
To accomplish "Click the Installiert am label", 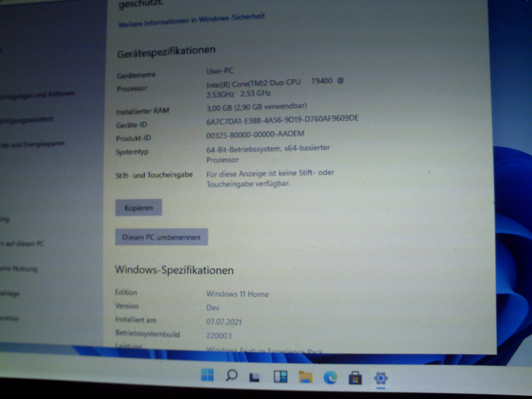I will pyautogui.click(x=136, y=320).
